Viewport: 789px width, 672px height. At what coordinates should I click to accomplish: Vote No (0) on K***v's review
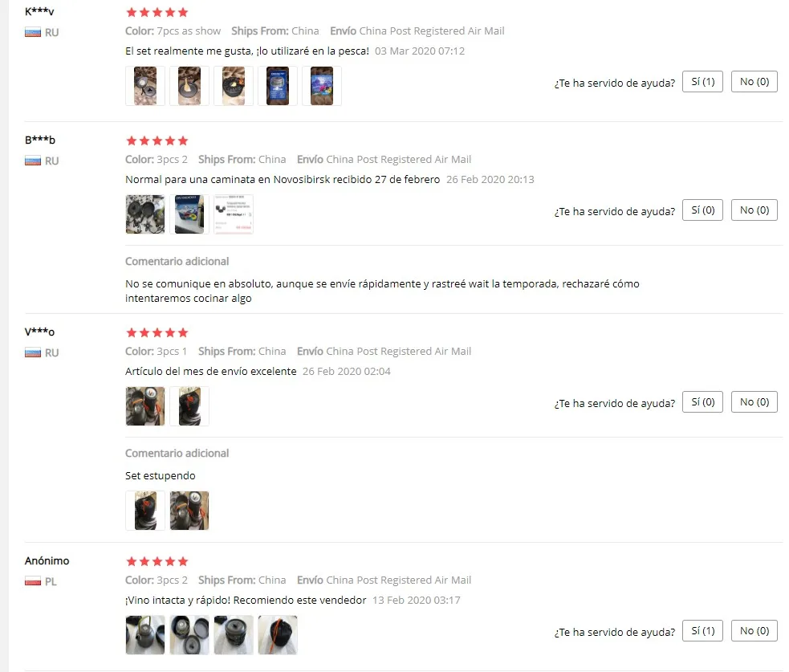click(x=754, y=82)
